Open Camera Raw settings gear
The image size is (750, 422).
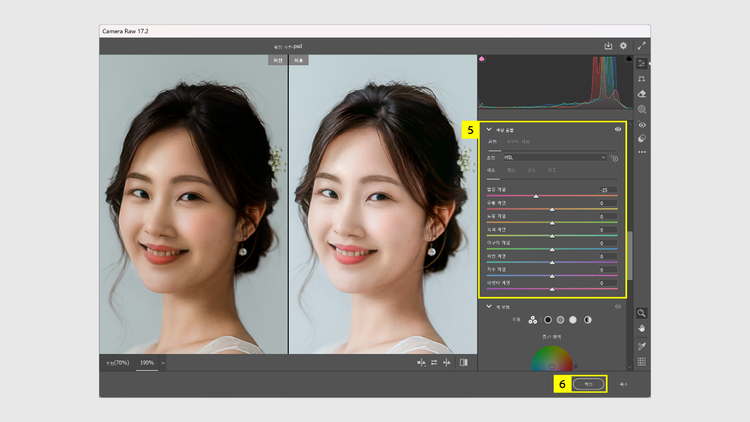click(623, 46)
